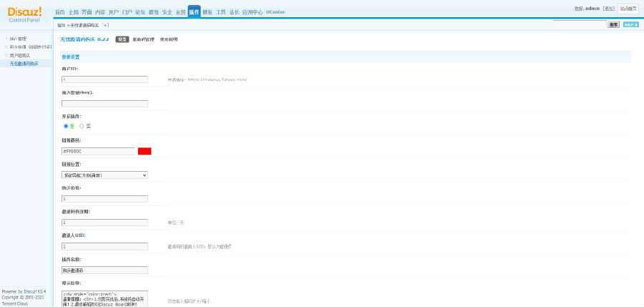Switch to the 邀请码管理 sub-tab

143,39
